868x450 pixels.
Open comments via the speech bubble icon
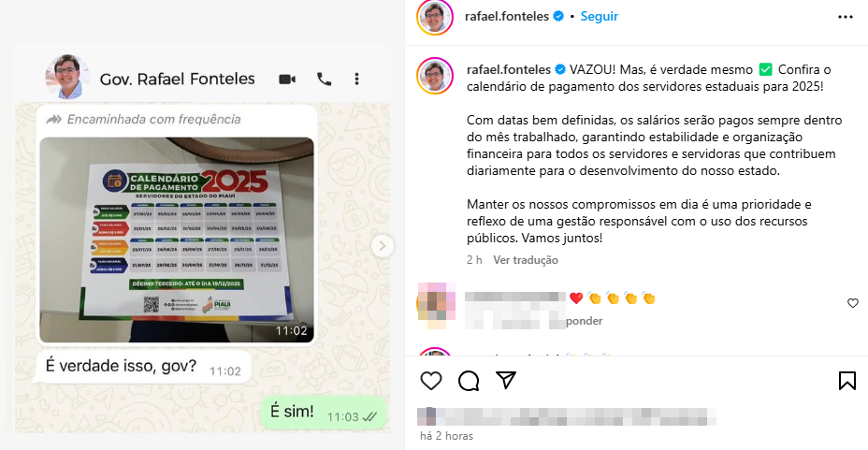(469, 381)
